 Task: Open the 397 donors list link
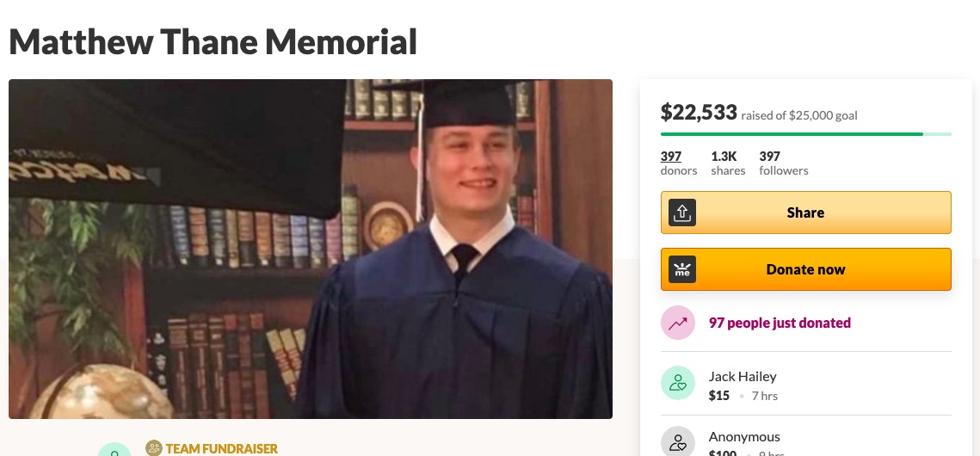(x=679, y=163)
